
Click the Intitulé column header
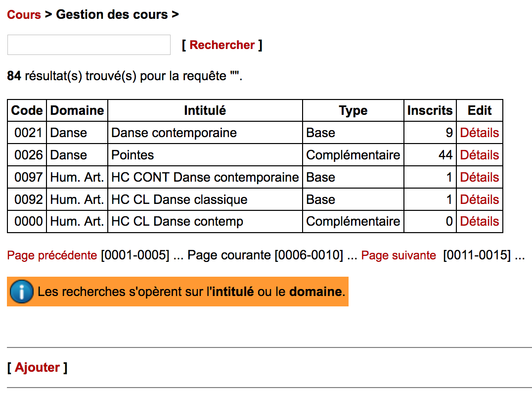tap(205, 110)
